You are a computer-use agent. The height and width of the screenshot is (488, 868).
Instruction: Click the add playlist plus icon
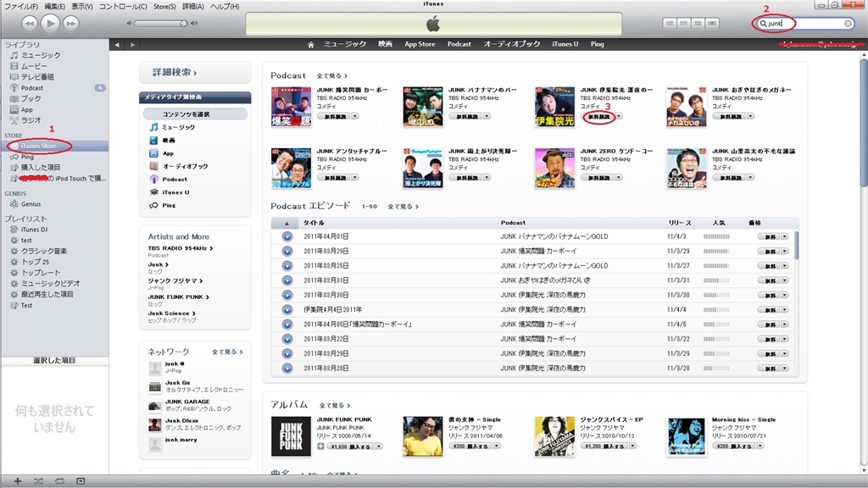point(18,481)
